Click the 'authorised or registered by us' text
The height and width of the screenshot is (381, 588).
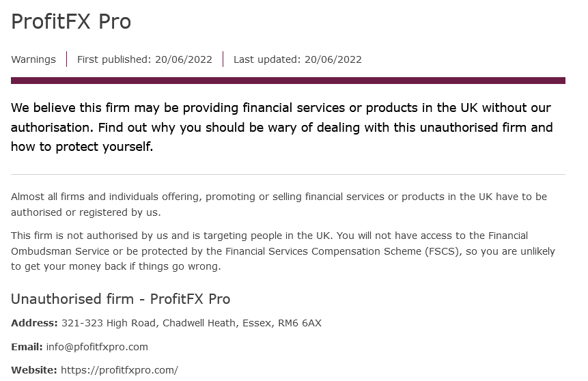(85, 212)
